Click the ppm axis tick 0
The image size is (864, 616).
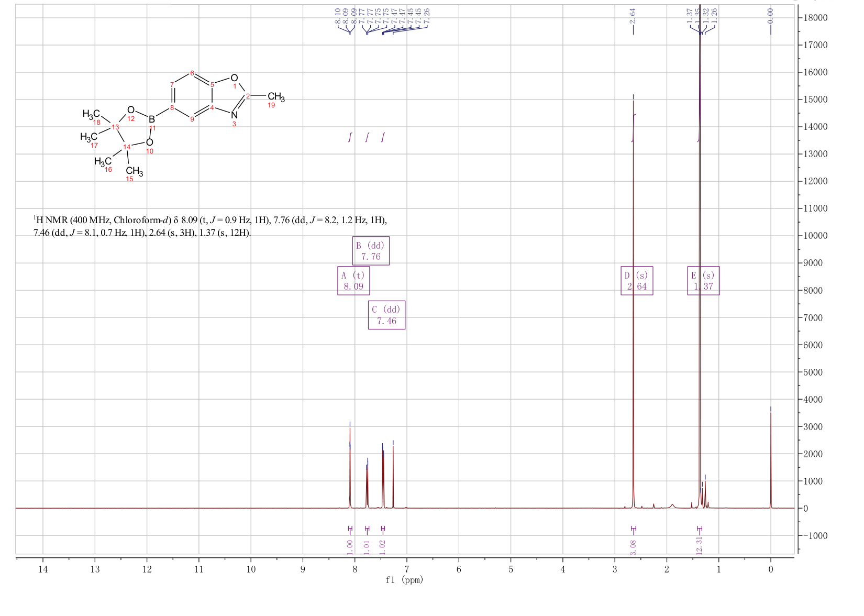click(x=770, y=569)
